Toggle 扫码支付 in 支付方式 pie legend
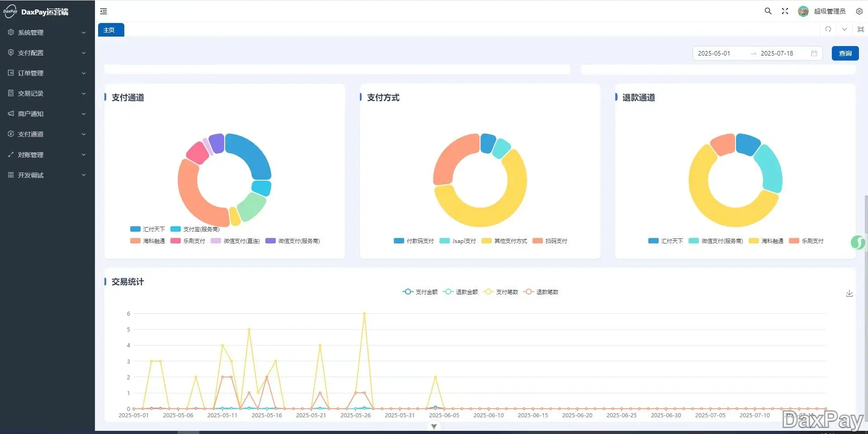The height and width of the screenshot is (434, 868). tap(550, 241)
